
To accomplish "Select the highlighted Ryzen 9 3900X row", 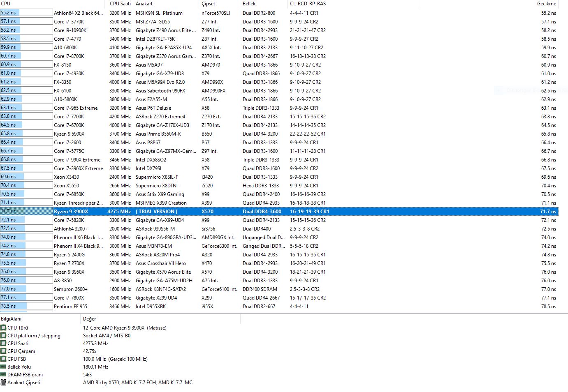I will pos(279,211).
